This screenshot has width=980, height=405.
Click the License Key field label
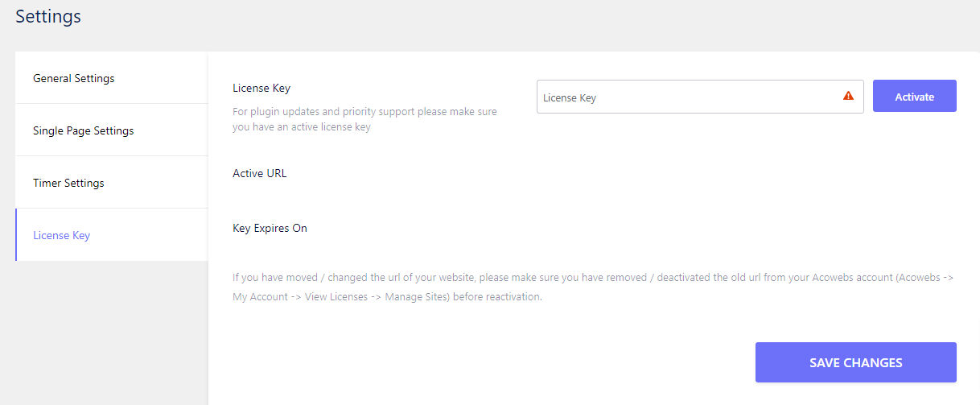click(261, 88)
